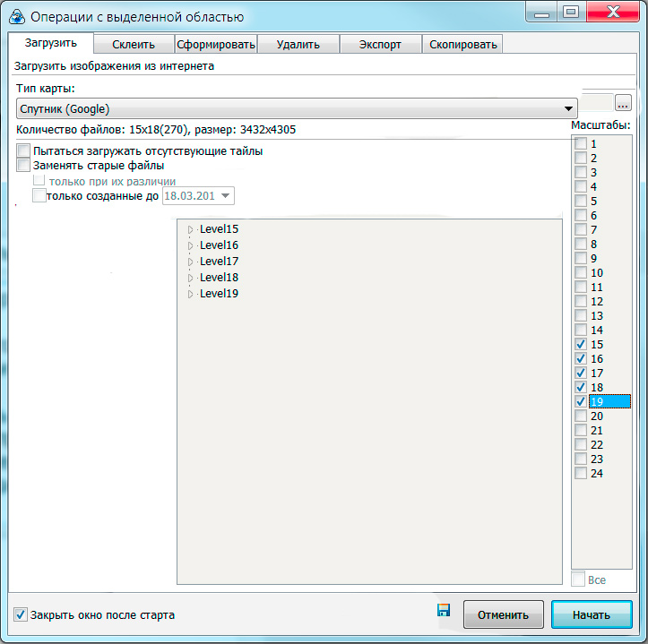
Task: Toggle 'Заменять старые файлы' checkbox
Action: point(23,166)
